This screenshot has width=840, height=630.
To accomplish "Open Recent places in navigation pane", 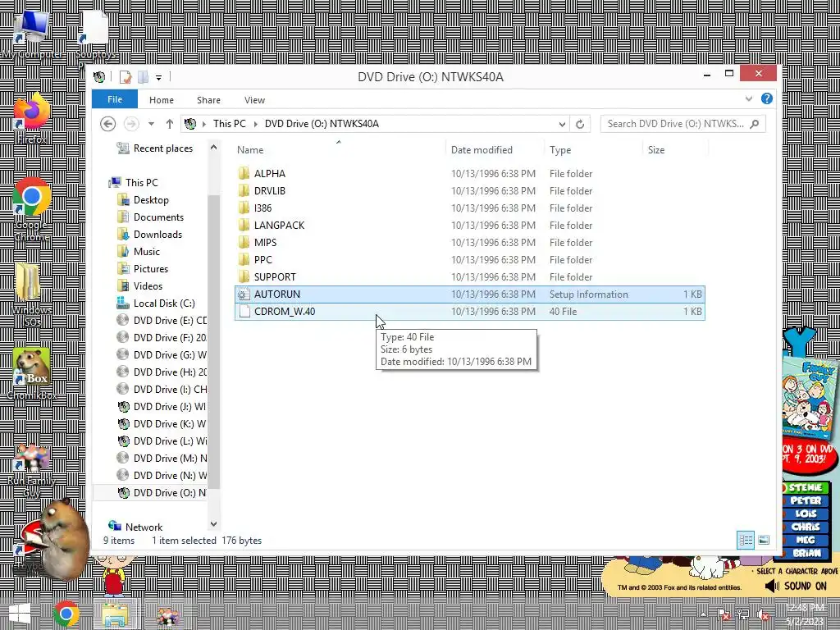I will pos(163,148).
